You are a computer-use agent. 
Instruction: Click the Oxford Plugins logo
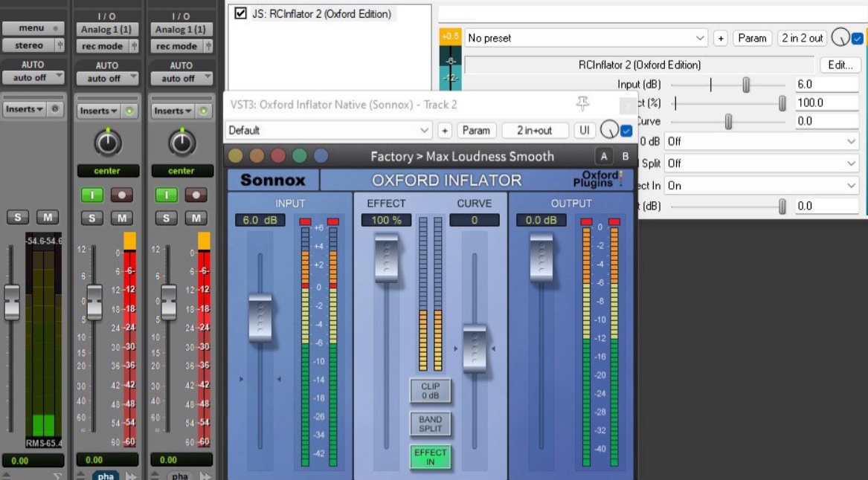coord(598,179)
